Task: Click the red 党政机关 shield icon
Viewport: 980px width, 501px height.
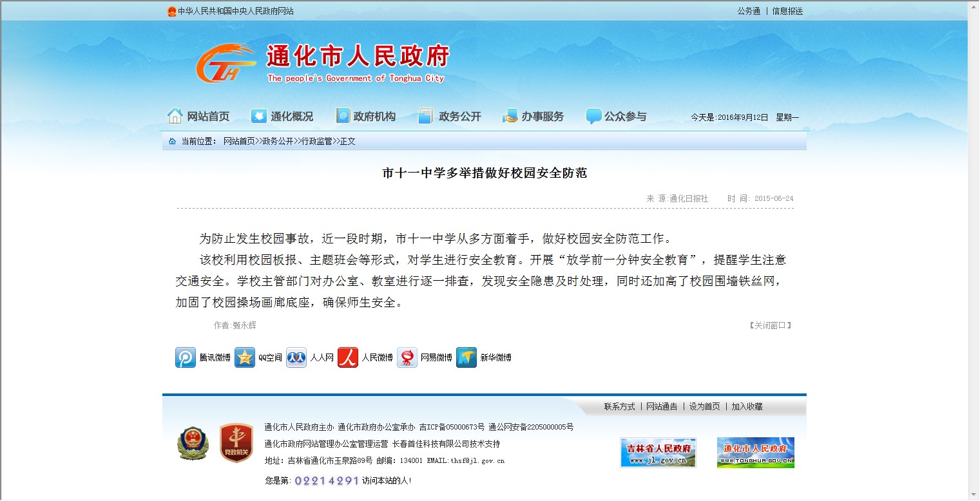Action: (x=235, y=443)
